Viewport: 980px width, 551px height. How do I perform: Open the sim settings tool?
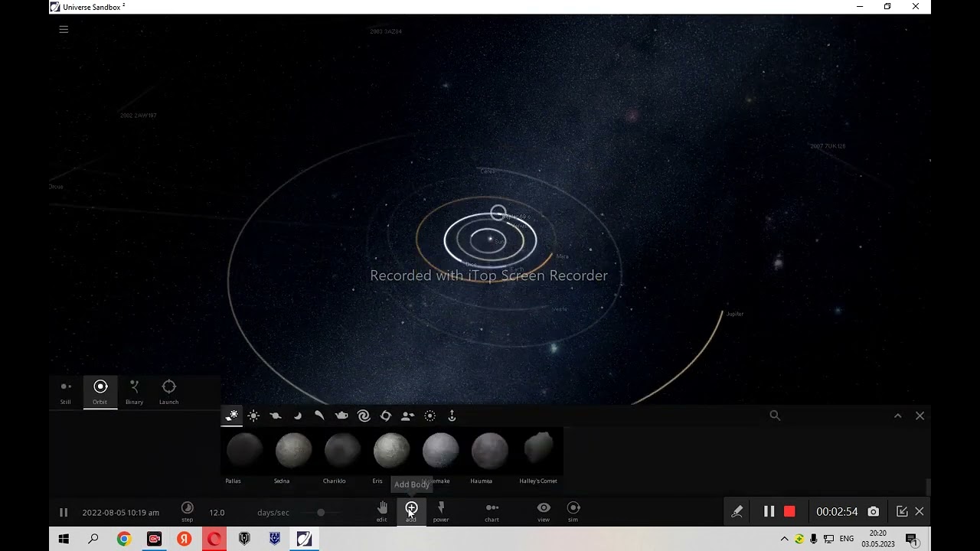point(573,511)
